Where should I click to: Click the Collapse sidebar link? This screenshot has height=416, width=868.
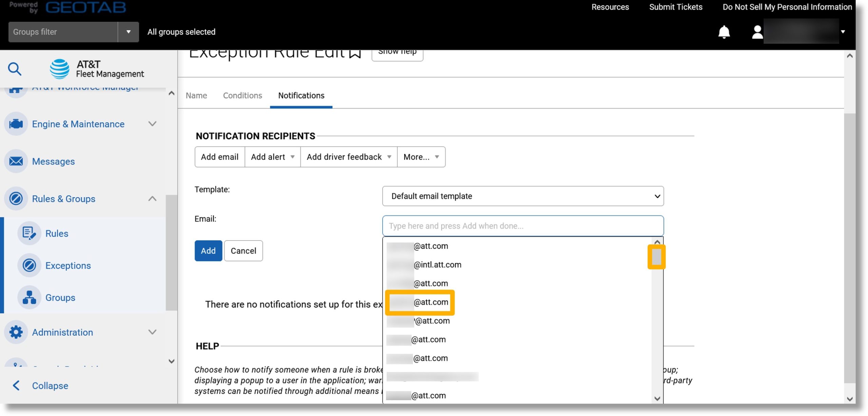(50, 386)
